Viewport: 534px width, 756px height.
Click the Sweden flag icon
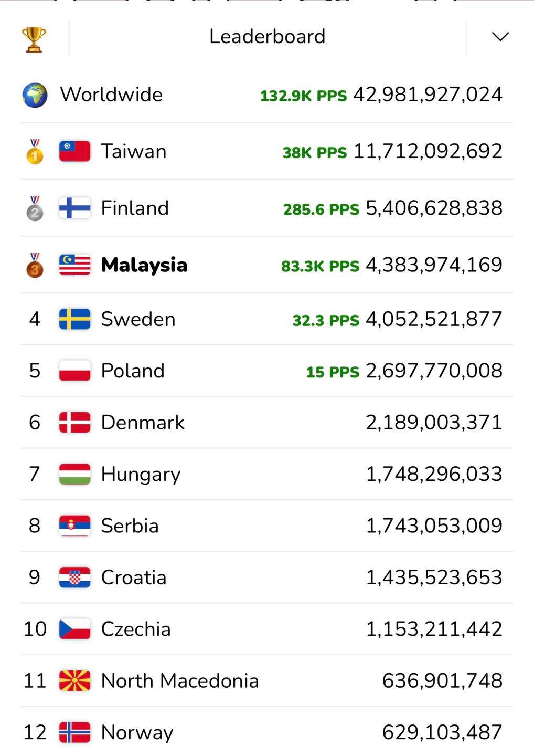coord(74,319)
